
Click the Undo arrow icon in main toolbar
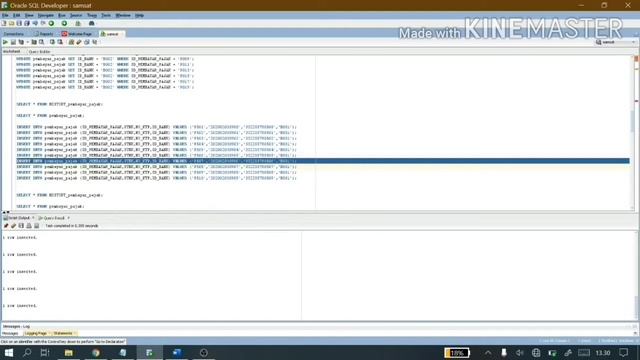(35, 23)
